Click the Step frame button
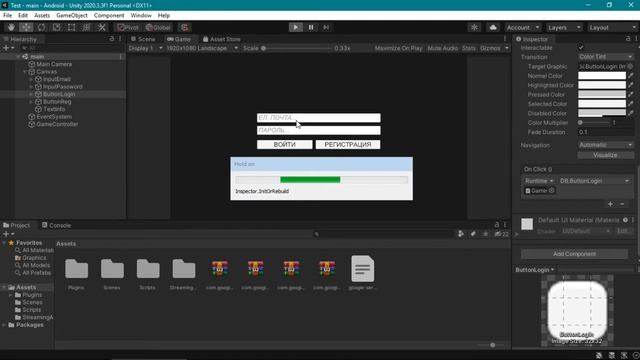The height and width of the screenshot is (360, 640). point(326,27)
